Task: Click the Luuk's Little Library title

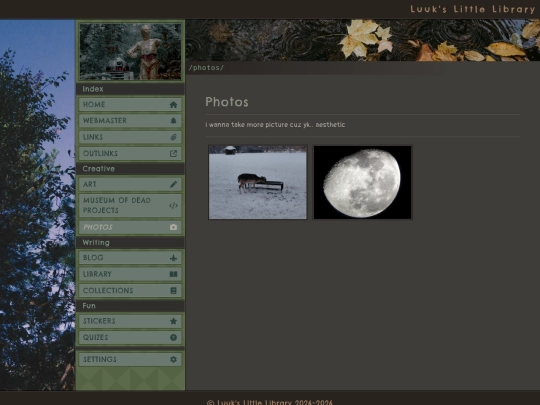Action: click(472, 9)
